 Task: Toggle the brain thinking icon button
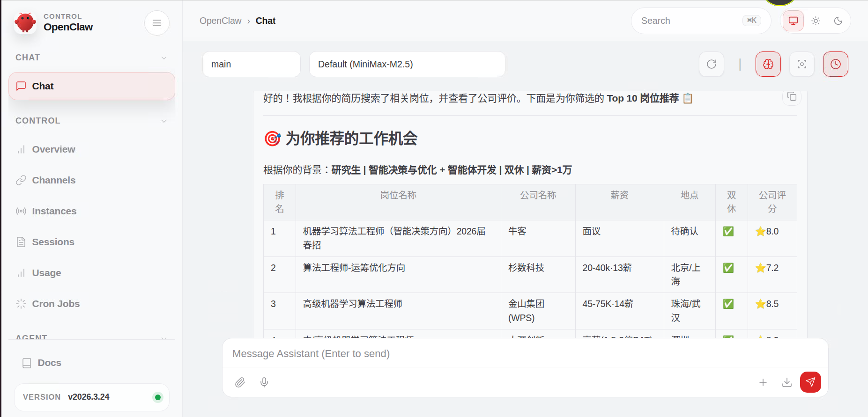tap(768, 64)
